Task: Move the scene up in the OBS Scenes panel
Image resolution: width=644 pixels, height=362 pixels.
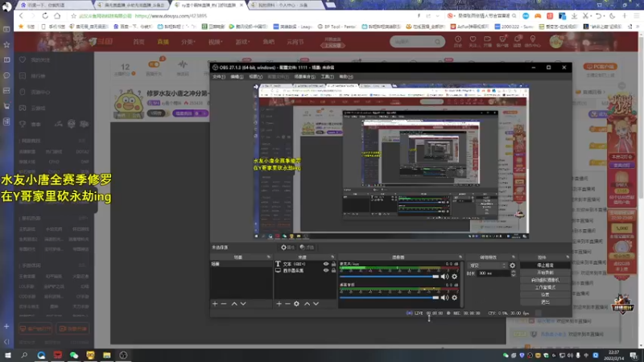Action: (234, 304)
